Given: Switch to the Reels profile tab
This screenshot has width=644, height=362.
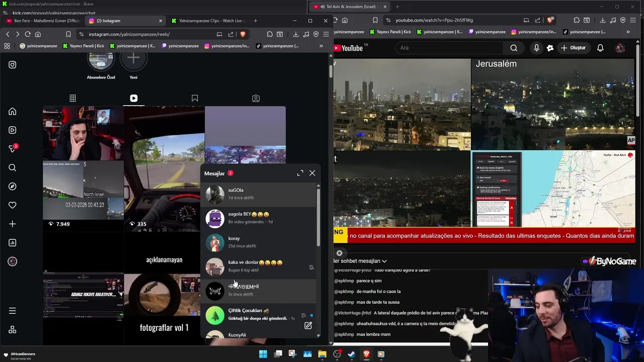Looking at the screenshot, I should point(134,99).
